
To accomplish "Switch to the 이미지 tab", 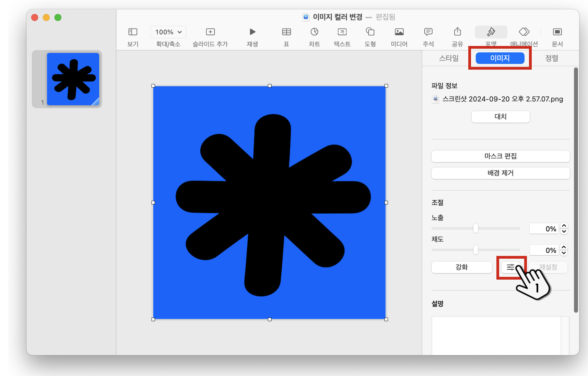I will 500,58.
